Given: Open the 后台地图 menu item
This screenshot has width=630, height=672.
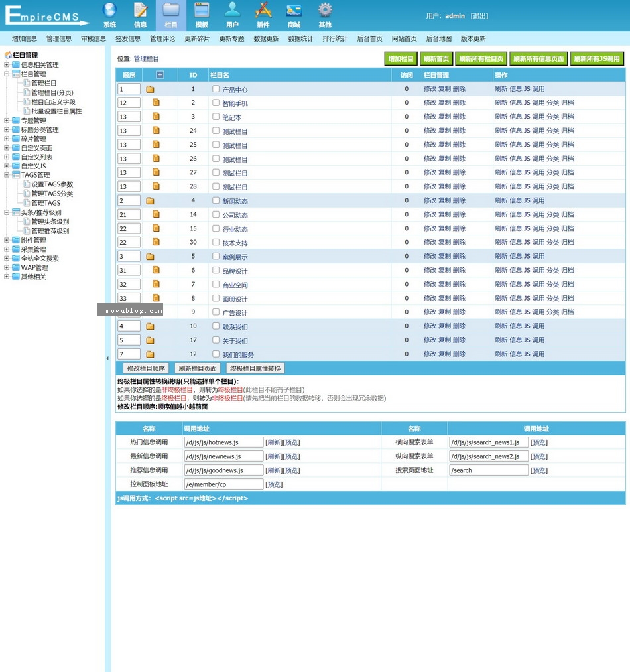Looking at the screenshot, I should click(x=439, y=38).
